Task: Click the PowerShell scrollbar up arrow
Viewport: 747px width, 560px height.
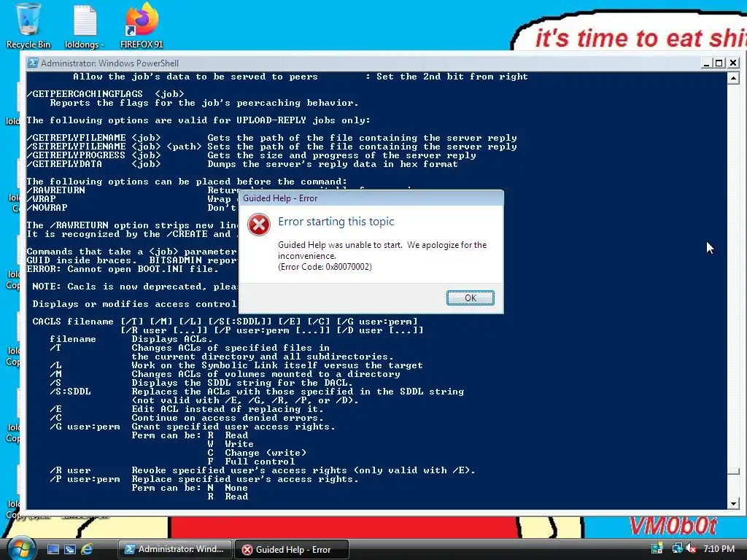Action: (733, 77)
